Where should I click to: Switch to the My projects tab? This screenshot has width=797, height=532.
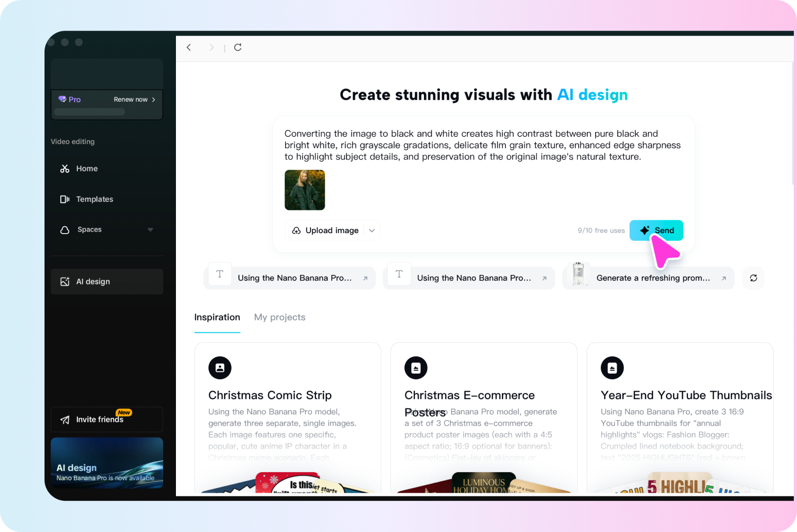pyautogui.click(x=280, y=317)
